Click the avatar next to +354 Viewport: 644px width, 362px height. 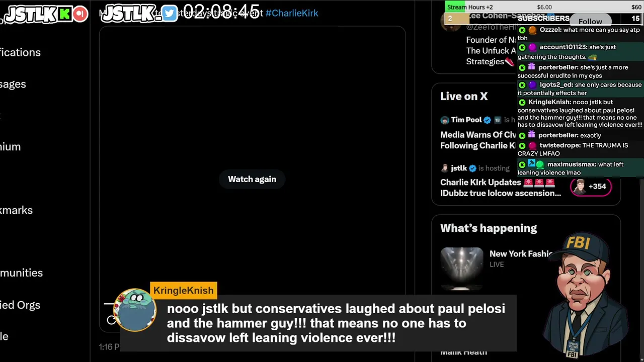point(580,187)
